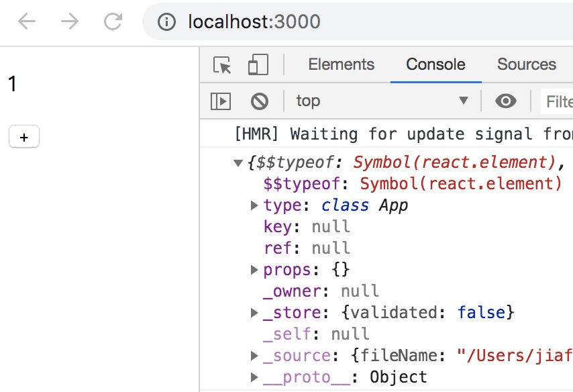
Task: Show console sidebar panel icon
Action: click(221, 101)
